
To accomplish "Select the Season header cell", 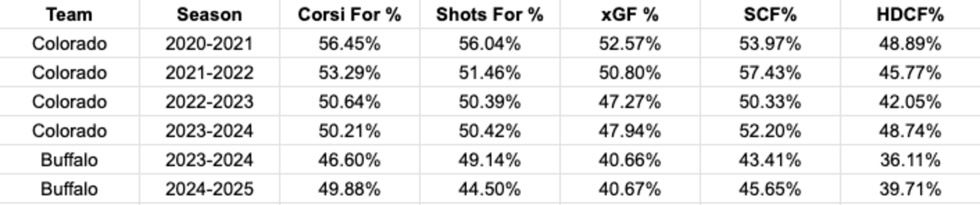I will (209, 14).
